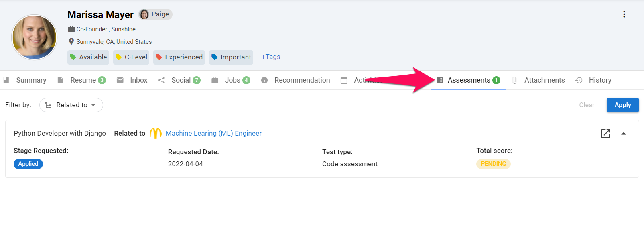The image size is (644, 240).
Task: Collapse the Python Developer assessment card
Action: click(x=624, y=134)
